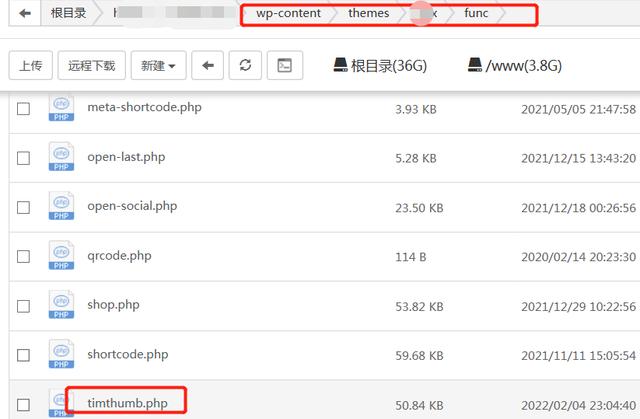
Task: Check the qrcode.php checkbox
Action: [x=23, y=257]
